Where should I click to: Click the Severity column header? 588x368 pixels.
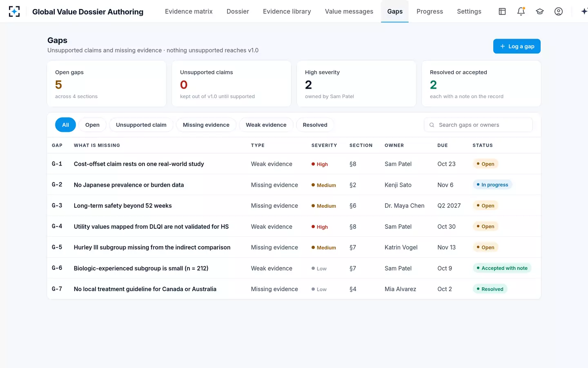coord(324,146)
